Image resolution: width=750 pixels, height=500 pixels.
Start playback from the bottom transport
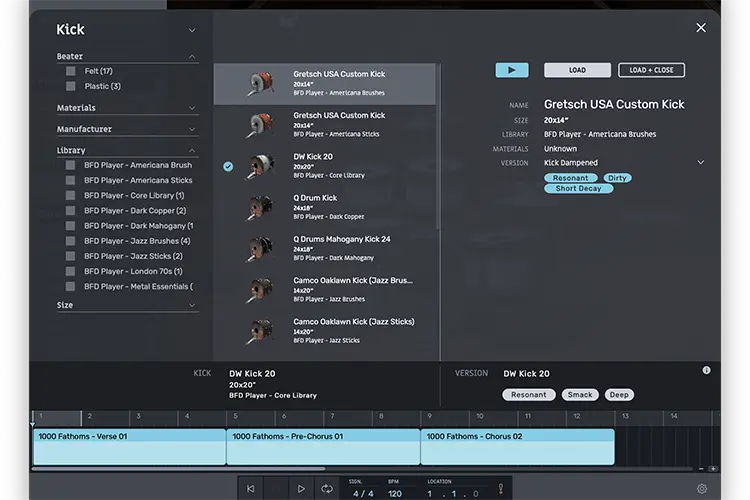301,489
